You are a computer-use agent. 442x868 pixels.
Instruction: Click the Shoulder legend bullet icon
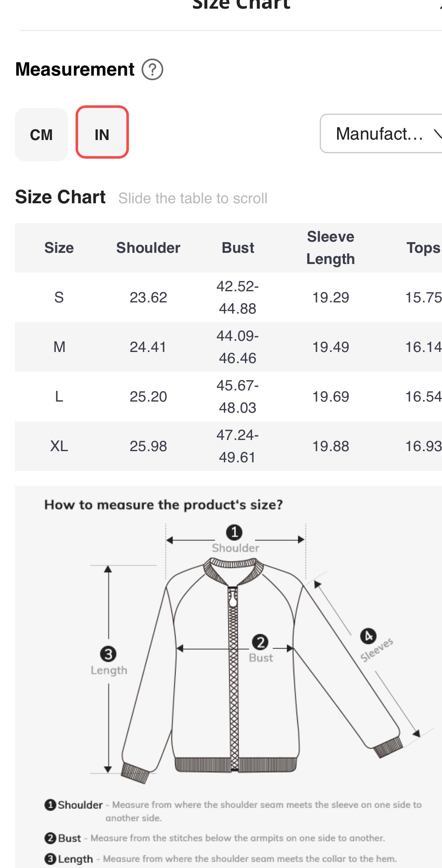coord(50,805)
